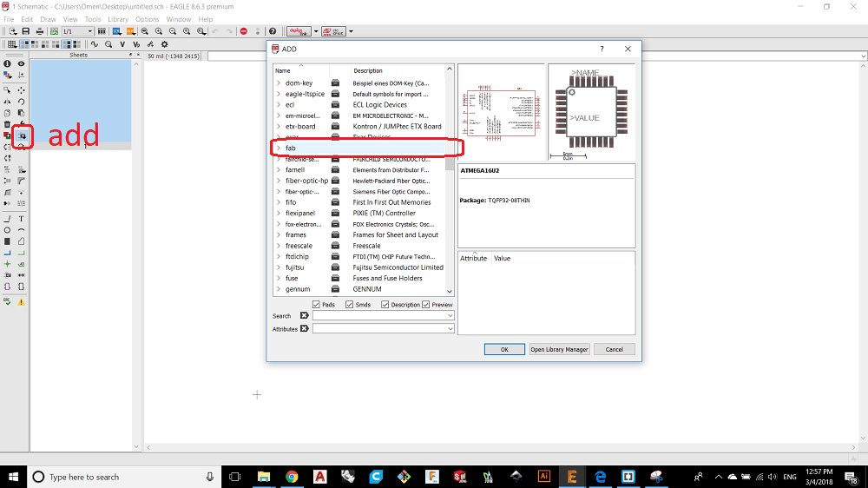Select the Rotate tool
868x488 pixels.
(21, 102)
